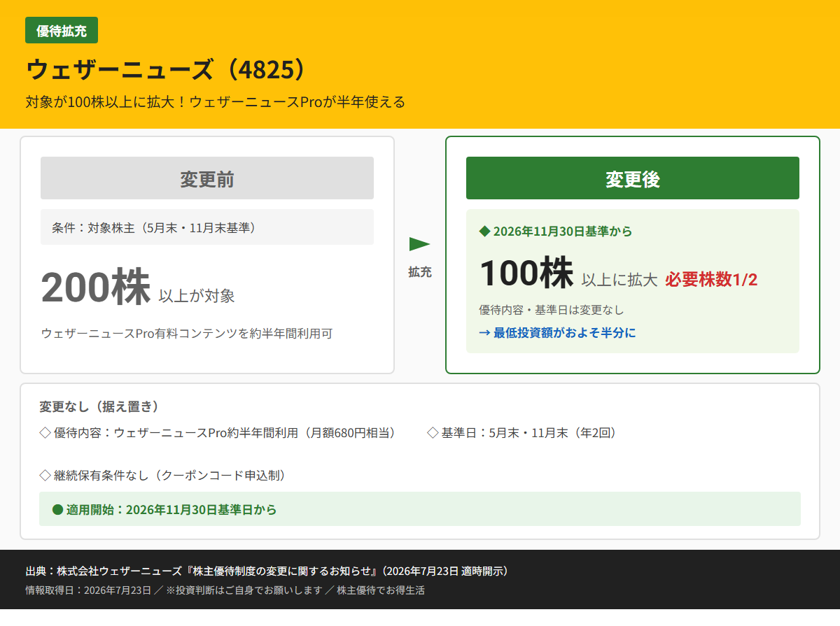840x626 pixels.
Task: Click the 以上が対象 text
Action: [197, 296]
